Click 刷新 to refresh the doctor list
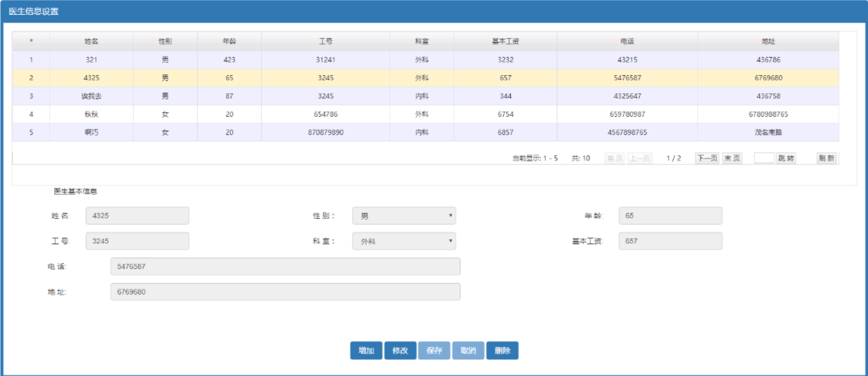868x376 pixels. pos(827,157)
